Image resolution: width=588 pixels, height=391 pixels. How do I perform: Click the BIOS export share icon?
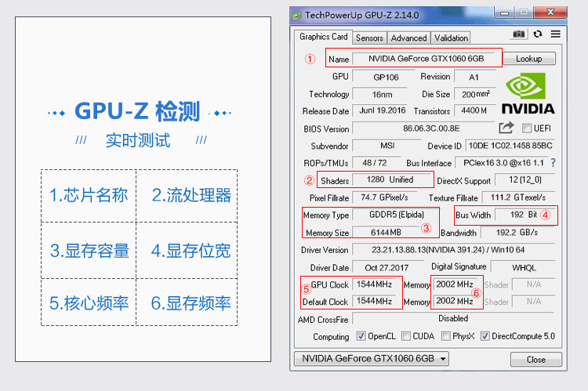[506, 128]
